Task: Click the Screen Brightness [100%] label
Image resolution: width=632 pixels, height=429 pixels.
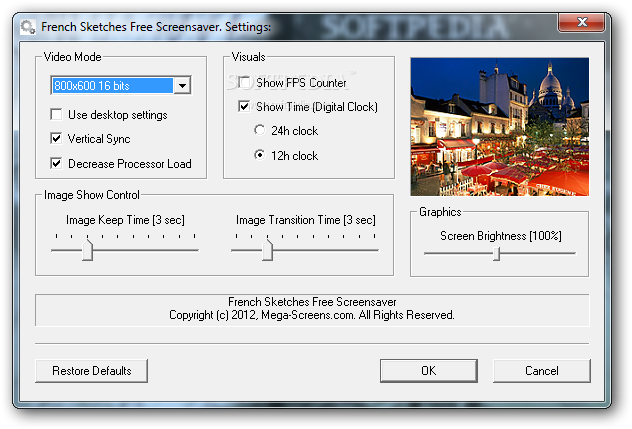Action: (x=501, y=236)
